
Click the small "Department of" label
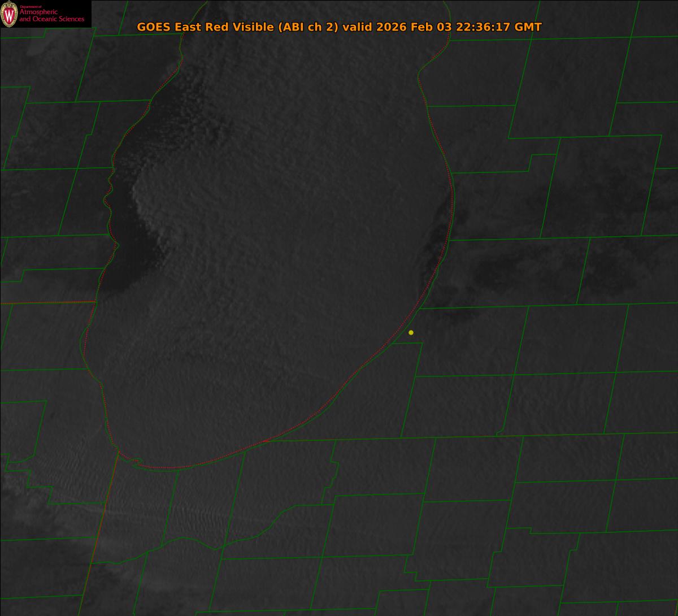[x=31, y=6]
